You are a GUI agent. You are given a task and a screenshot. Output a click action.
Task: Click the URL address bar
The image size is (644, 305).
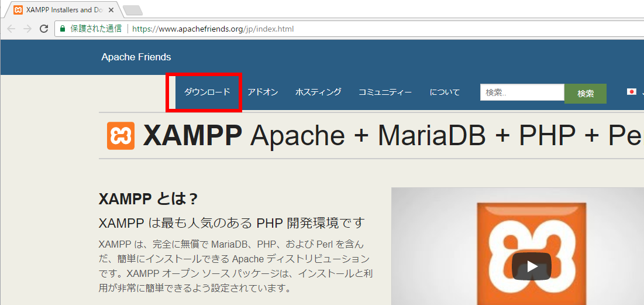(349, 29)
